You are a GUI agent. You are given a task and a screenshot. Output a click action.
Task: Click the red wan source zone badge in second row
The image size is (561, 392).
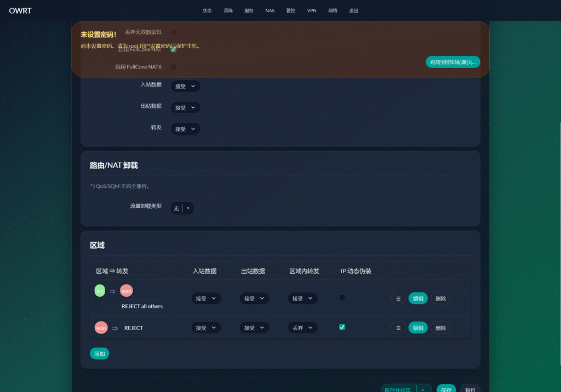coord(101,328)
